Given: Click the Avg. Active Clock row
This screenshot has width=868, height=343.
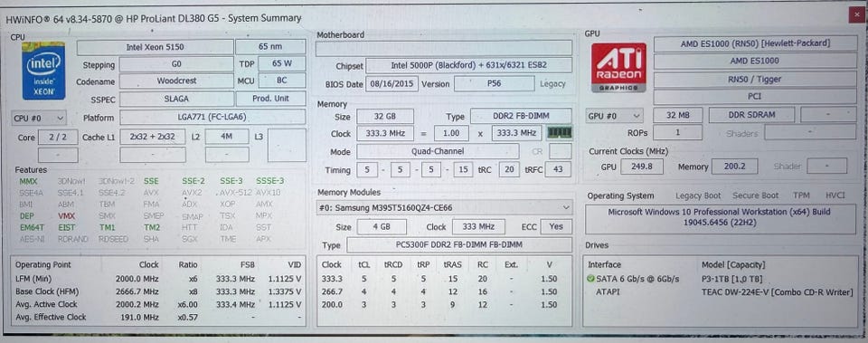Looking at the screenshot, I should 158,304.
